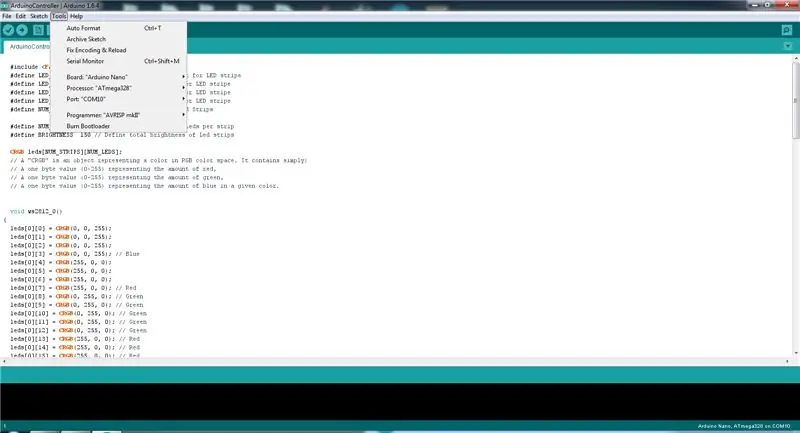Click horizontal scrollbar left arrow
The image size is (800, 433).
point(4,361)
